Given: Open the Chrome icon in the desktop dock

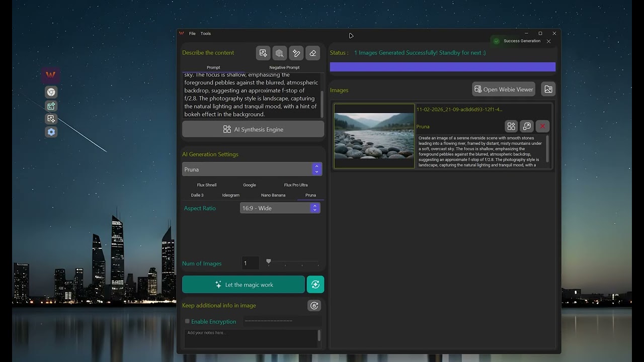Looking at the screenshot, I should point(51,92).
